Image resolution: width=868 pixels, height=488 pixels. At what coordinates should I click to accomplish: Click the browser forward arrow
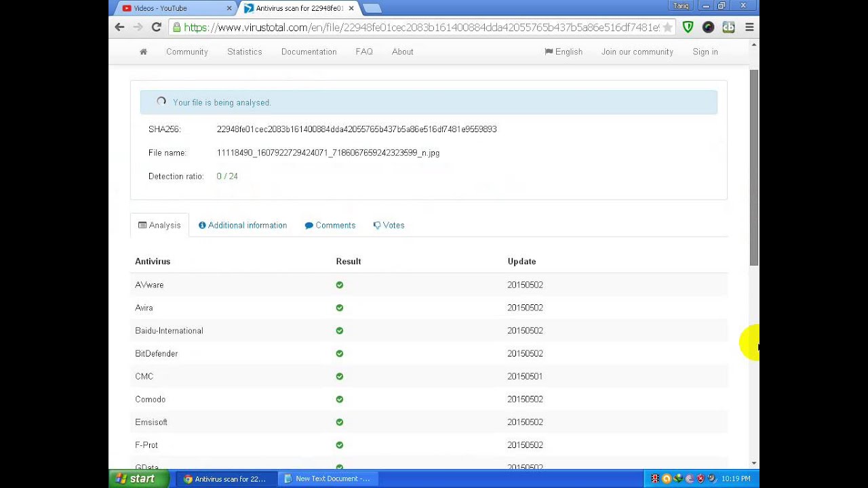coord(138,27)
